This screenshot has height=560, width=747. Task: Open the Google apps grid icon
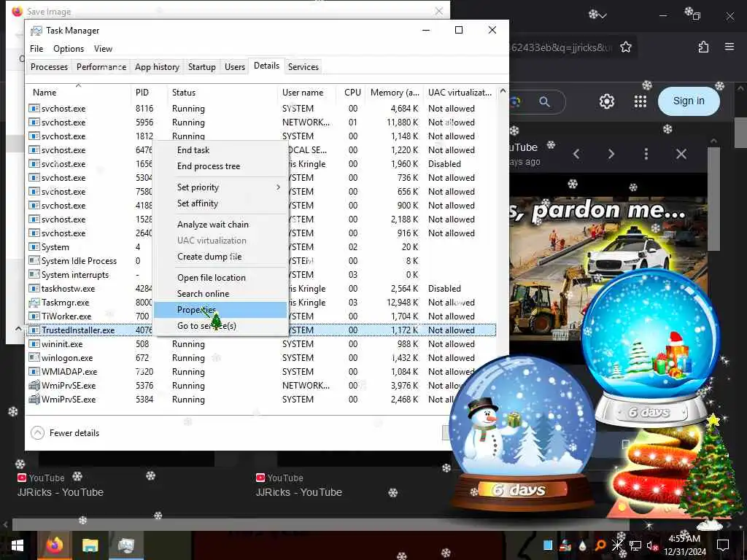tap(640, 101)
